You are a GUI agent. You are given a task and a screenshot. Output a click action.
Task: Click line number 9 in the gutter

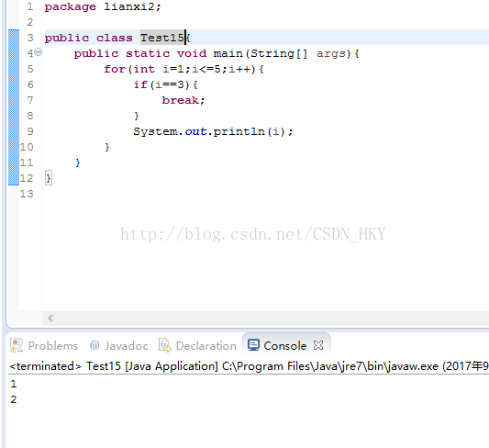(30, 131)
